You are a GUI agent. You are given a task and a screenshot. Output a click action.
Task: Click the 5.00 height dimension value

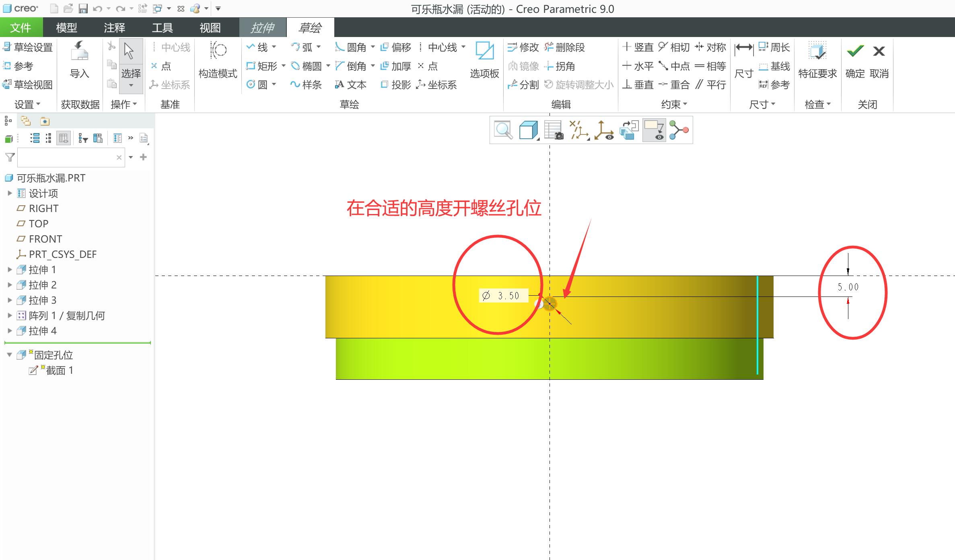coord(848,287)
